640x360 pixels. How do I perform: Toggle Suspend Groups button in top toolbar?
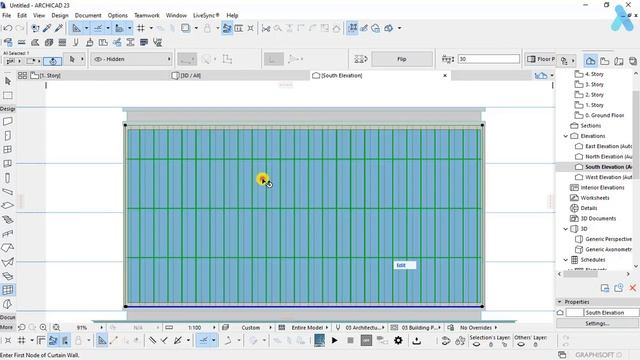(x=227, y=28)
